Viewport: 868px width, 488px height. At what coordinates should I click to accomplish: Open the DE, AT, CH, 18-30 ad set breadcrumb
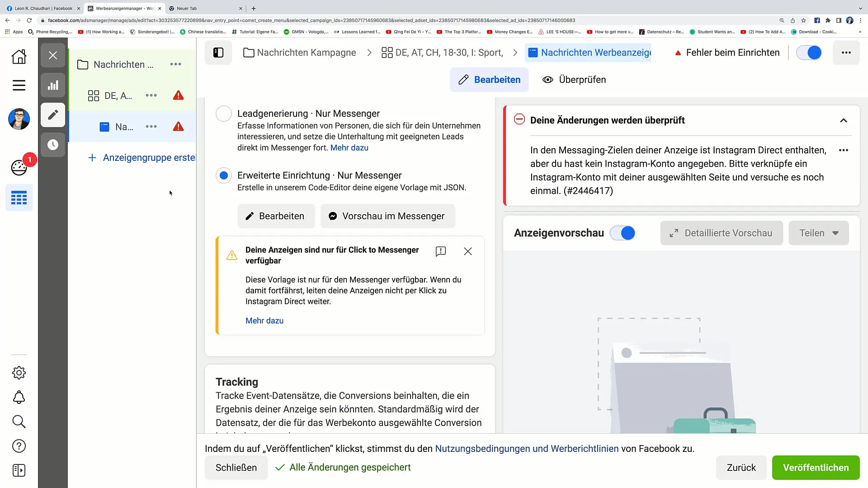pos(442,52)
